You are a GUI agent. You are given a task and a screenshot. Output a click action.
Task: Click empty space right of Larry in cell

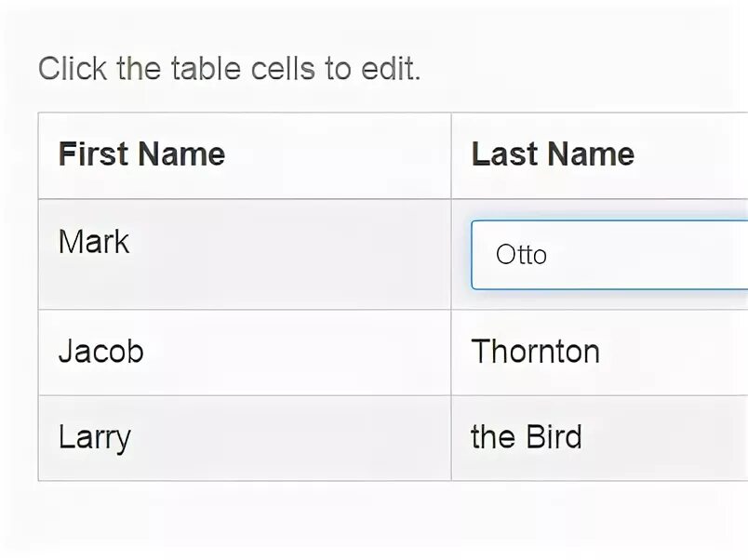click(298, 437)
